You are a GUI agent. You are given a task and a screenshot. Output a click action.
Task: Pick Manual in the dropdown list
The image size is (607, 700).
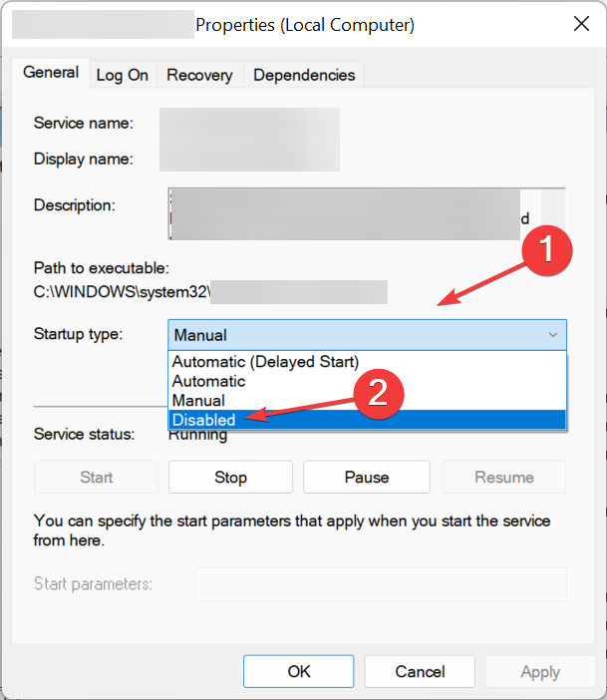[198, 401]
